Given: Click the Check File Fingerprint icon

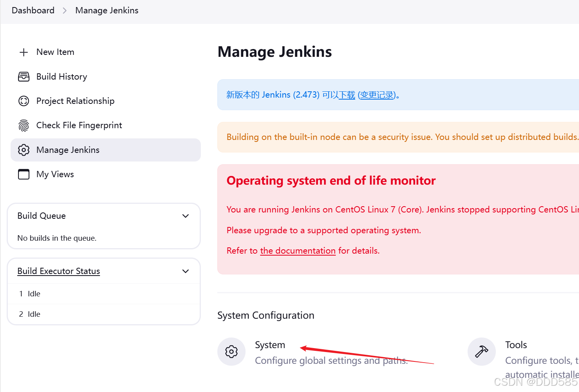Looking at the screenshot, I should [x=24, y=125].
